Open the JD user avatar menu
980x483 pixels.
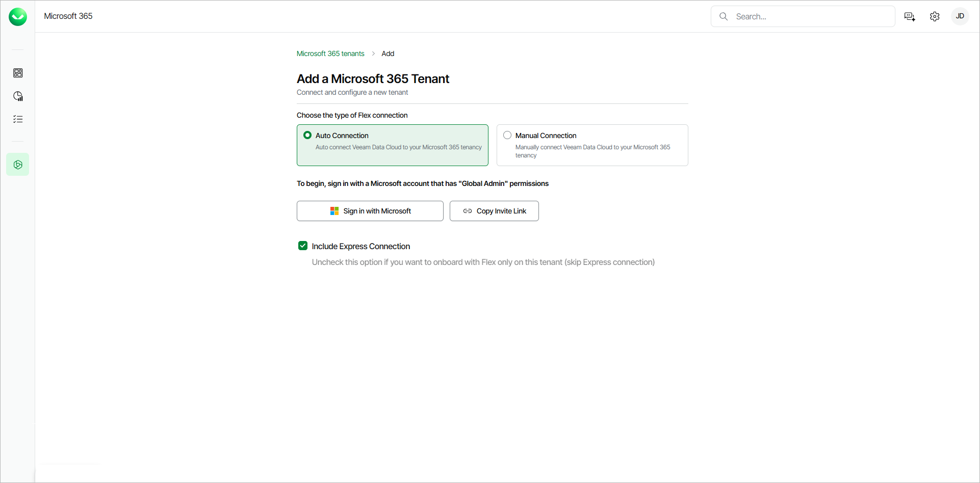click(x=960, y=16)
